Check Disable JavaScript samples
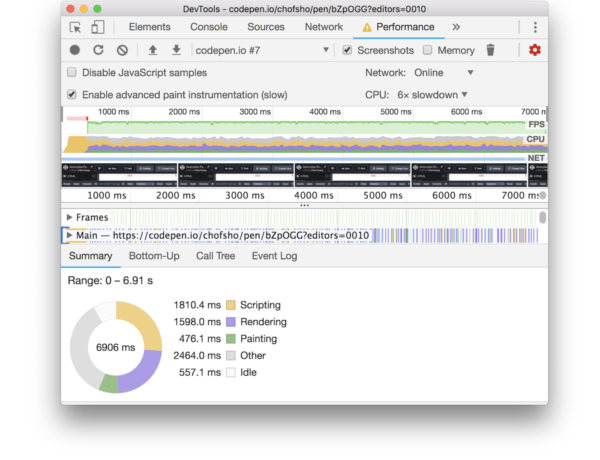This screenshot has width=600, height=460. pyautogui.click(x=72, y=73)
